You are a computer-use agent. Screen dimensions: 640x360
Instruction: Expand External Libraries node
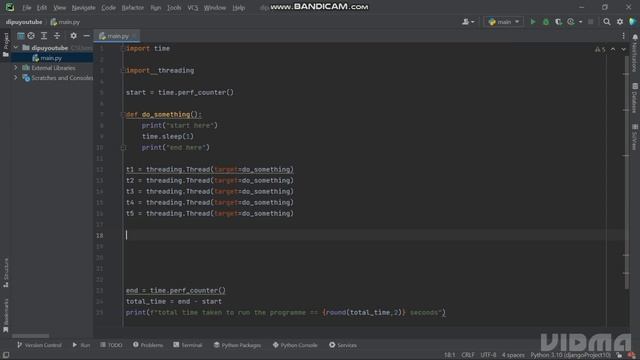click(x=16, y=67)
